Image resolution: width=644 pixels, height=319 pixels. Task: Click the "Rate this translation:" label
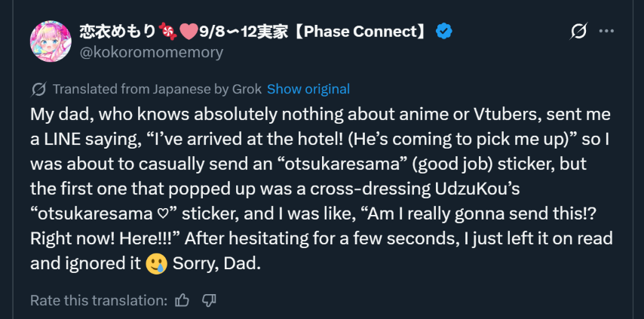coord(98,300)
